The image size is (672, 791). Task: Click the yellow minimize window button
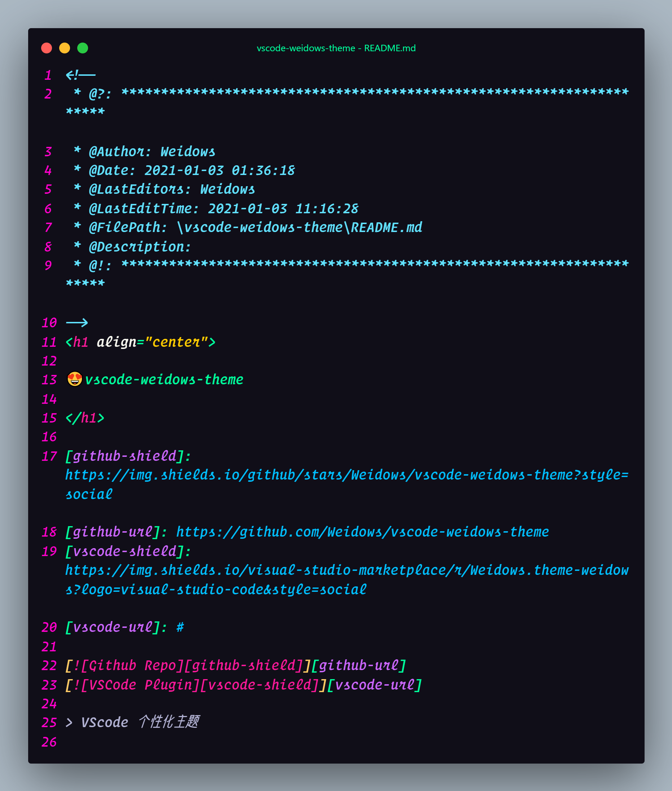pos(65,48)
